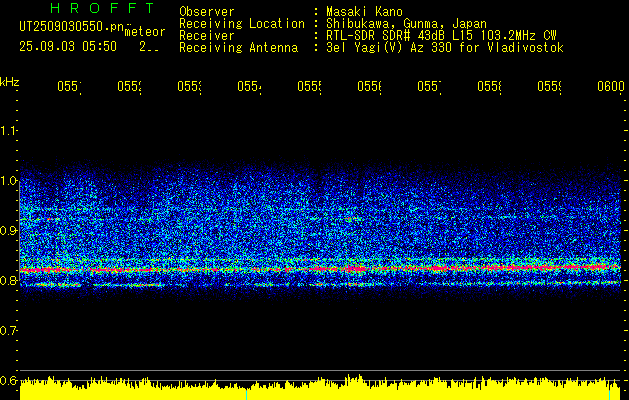This screenshot has width=629, height=400.
Task: Click the 0557 time marker
Action: pyautogui.click(x=429, y=86)
